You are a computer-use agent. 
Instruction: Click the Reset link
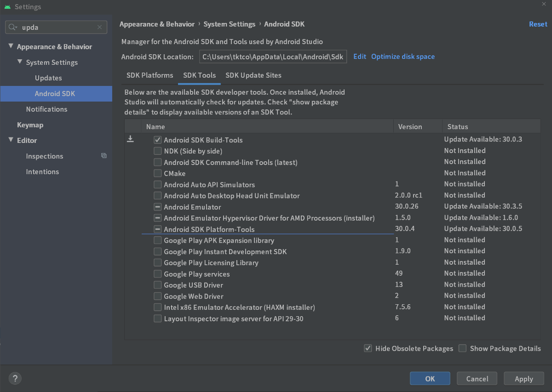point(538,24)
